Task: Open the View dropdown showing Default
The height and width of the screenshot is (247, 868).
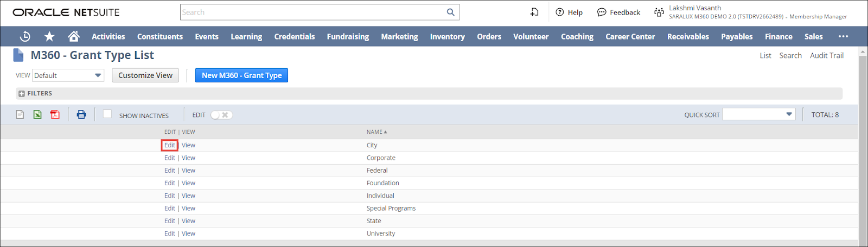Action: (x=68, y=75)
